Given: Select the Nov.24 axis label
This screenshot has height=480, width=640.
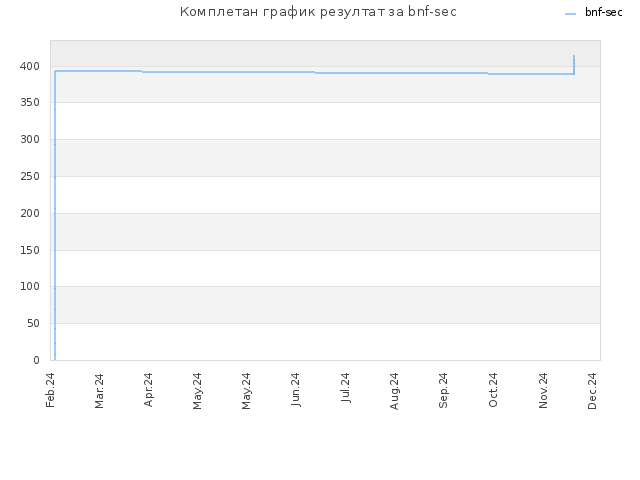Looking at the screenshot, I should (x=543, y=390).
